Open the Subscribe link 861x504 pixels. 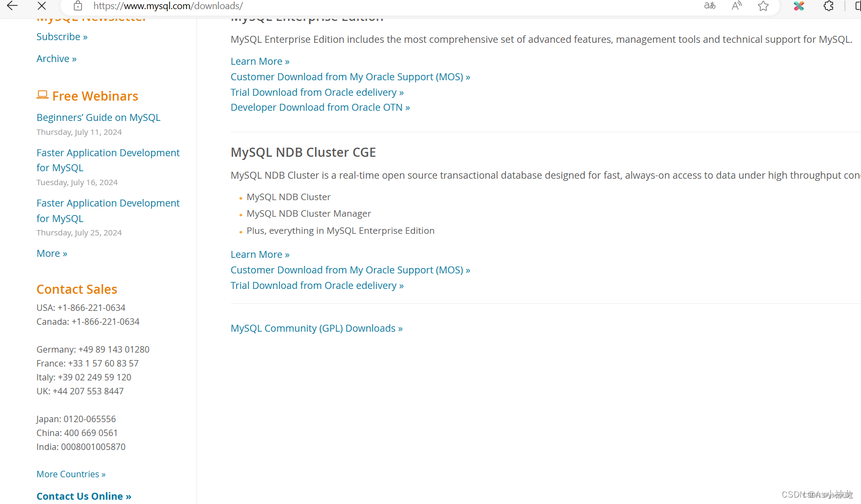pos(62,36)
